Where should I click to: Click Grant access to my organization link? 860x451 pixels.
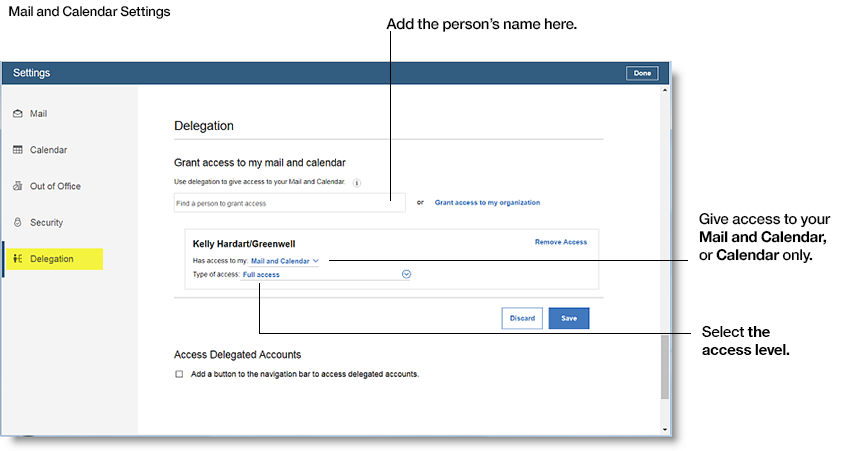pos(487,202)
